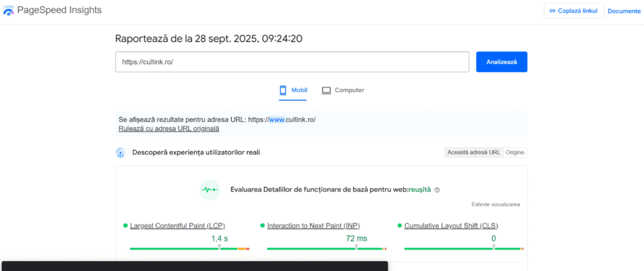The image size is (644, 271).
Task: Click the INP distribution bar
Action: pyautogui.click(x=327, y=248)
